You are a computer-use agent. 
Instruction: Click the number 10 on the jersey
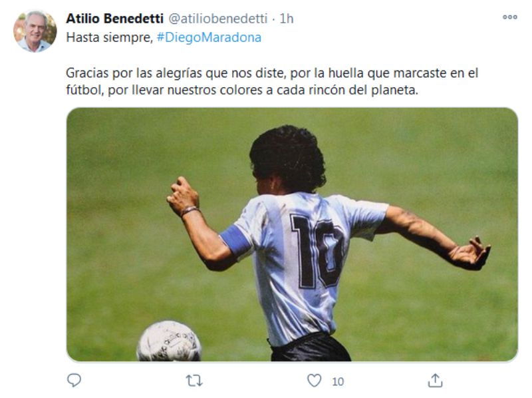[x=317, y=251]
